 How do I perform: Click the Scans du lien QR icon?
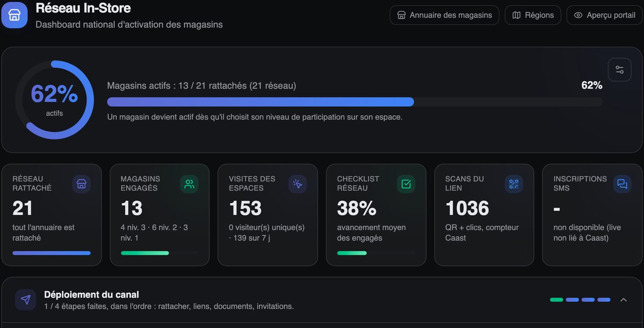coord(514,184)
